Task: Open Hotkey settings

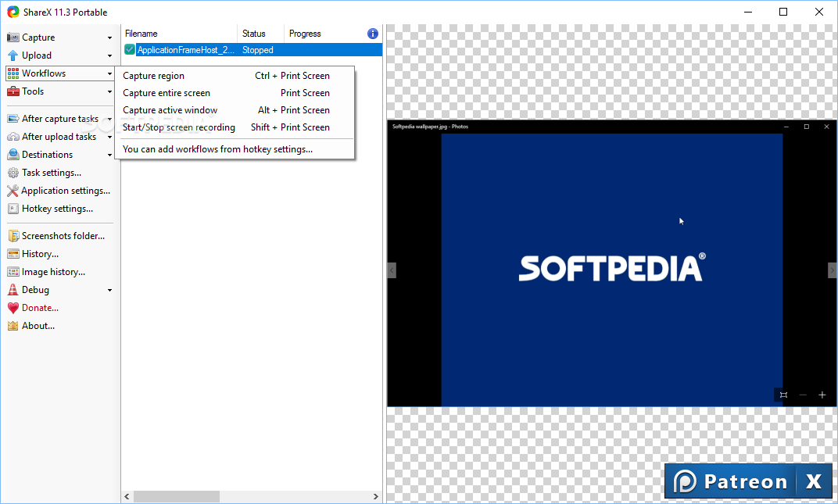Action: pos(57,209)
